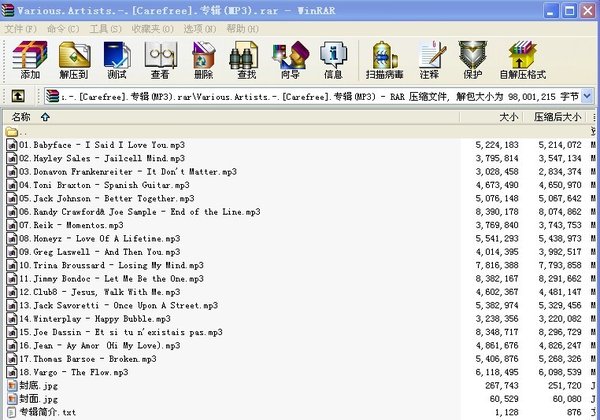600x420 pixels.
Task: Open the Favorites (收藏夹) menu
Action: click(x=153, y=29)
